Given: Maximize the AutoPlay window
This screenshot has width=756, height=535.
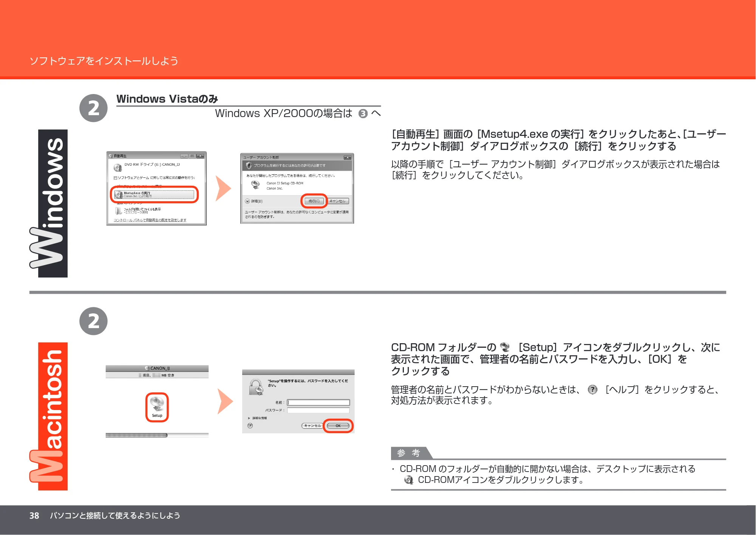Looking at the screenshot, I should point(192,156).
